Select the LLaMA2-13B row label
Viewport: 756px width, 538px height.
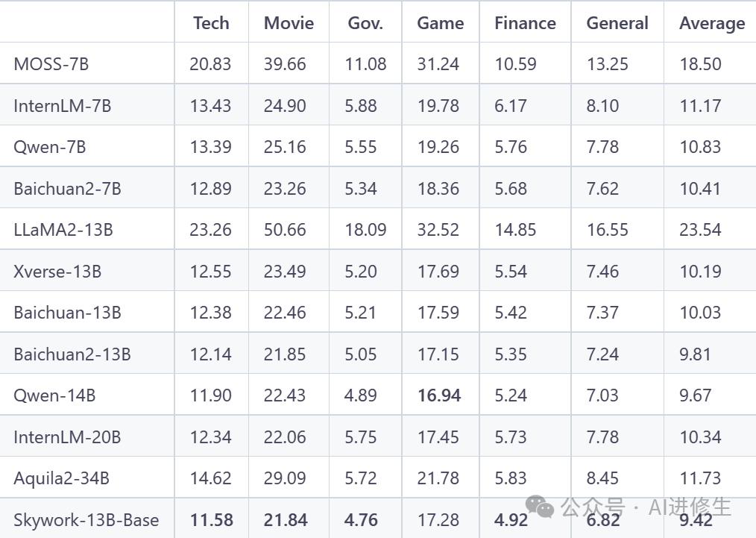(63, 230)
